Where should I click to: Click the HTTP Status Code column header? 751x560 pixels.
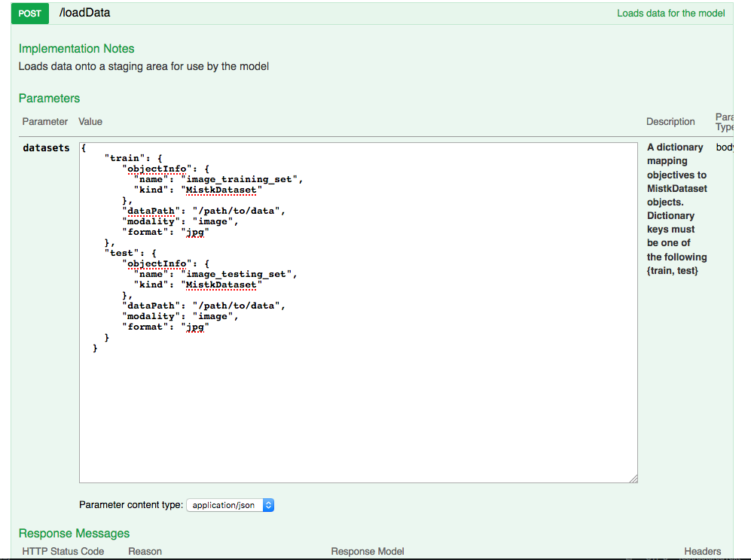pos(63,552)
